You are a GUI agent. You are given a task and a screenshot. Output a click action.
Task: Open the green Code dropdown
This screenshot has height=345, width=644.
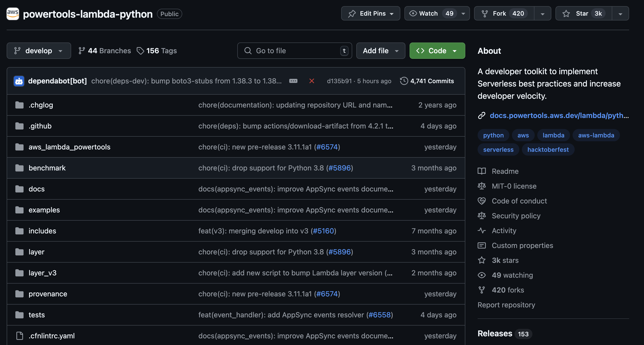pyautogui.click(x=437, y=51)
